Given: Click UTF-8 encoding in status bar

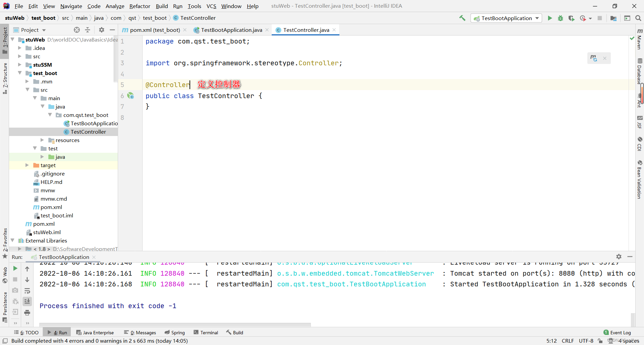Looking at the screenshot, I should pyautogui.click(x=586, y=341).
